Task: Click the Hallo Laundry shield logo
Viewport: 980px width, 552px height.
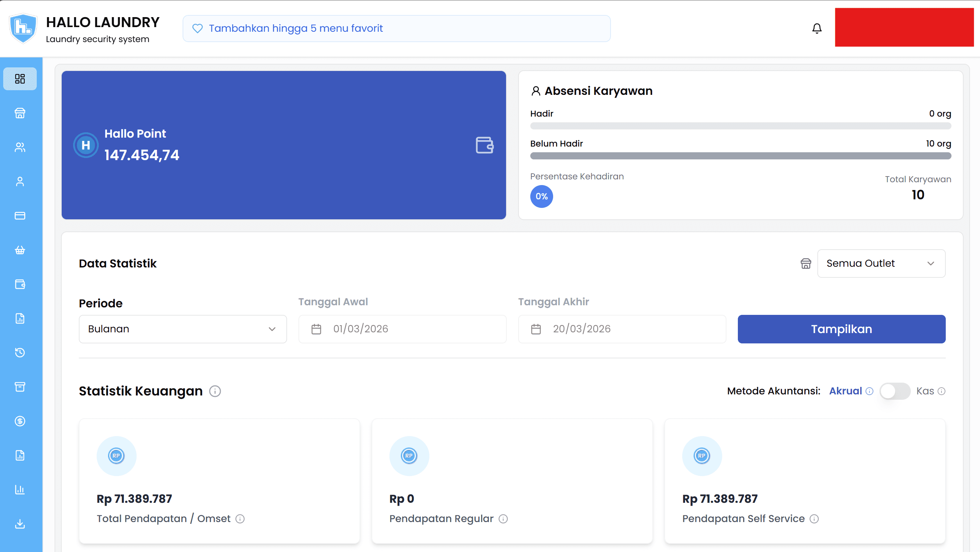Action: click(23, 29)
